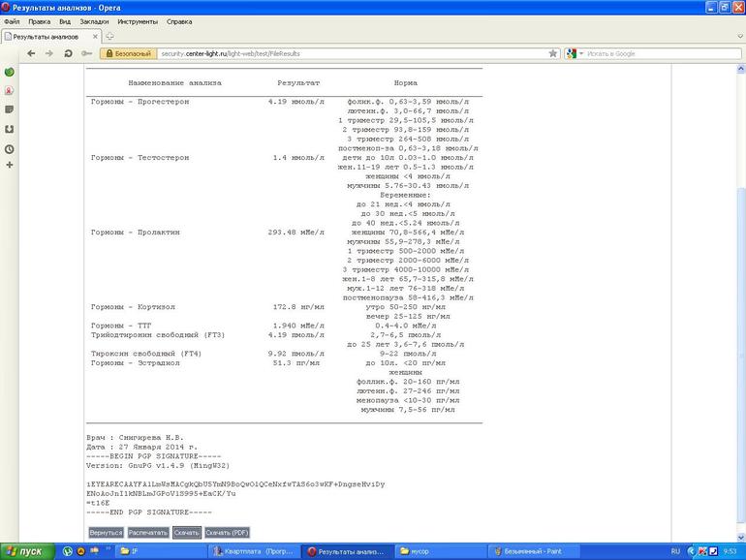Open the 'Инструменты' menu

[x=138, y=21]
